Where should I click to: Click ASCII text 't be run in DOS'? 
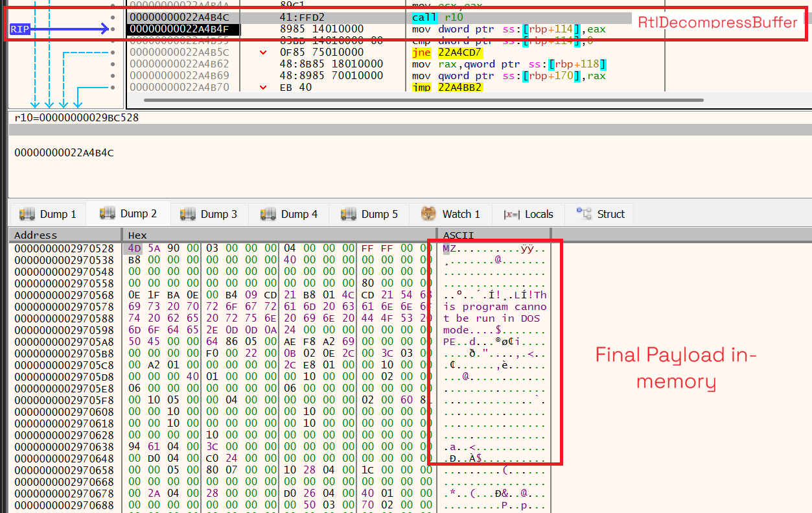[x=492, y=318]
